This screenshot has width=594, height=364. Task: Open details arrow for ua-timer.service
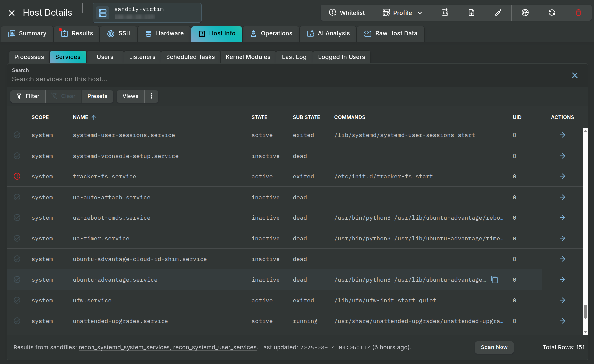tap(562, 238)
